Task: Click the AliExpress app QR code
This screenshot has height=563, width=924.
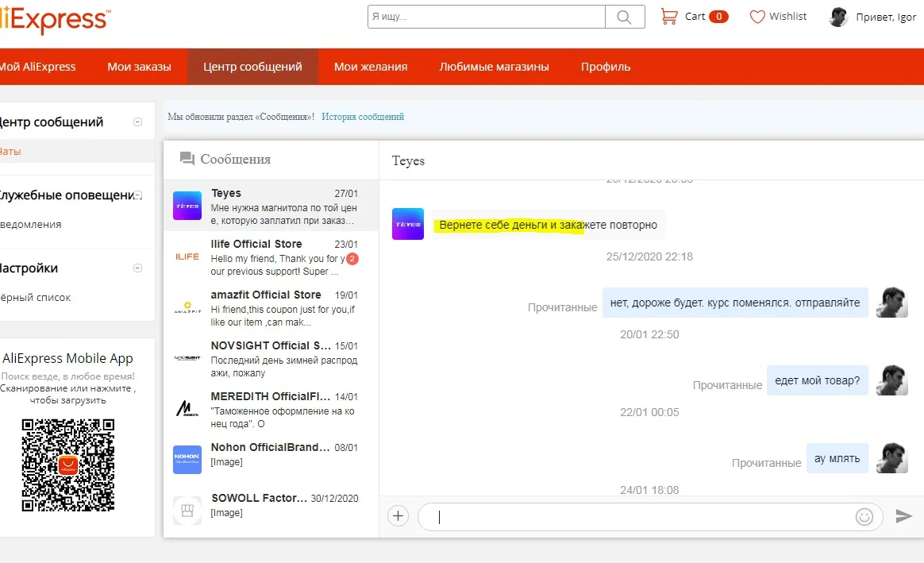Action: [67, 465]
